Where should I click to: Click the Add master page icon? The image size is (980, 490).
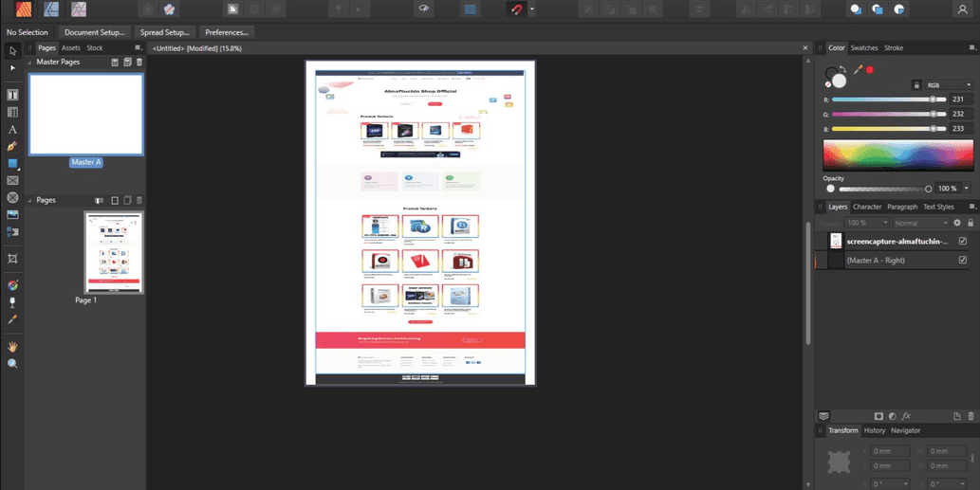point(115,63)
